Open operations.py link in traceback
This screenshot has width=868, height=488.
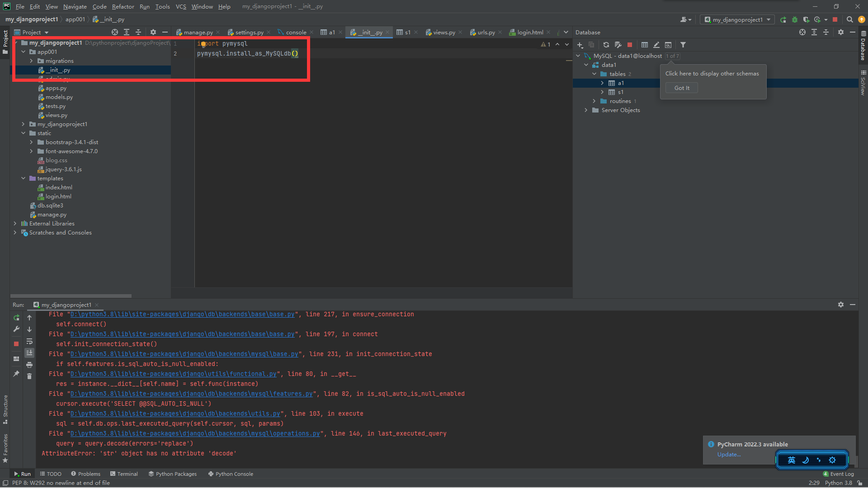(x=195, y=434)
